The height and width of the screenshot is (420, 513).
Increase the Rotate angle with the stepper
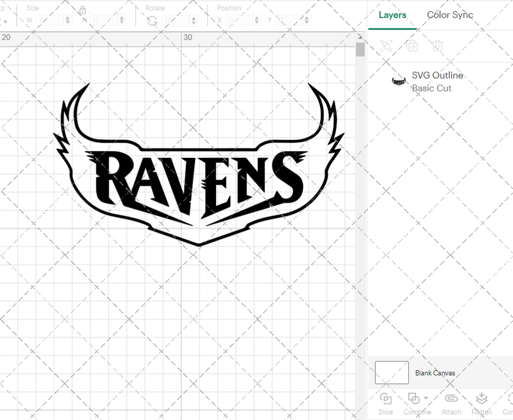193,17
